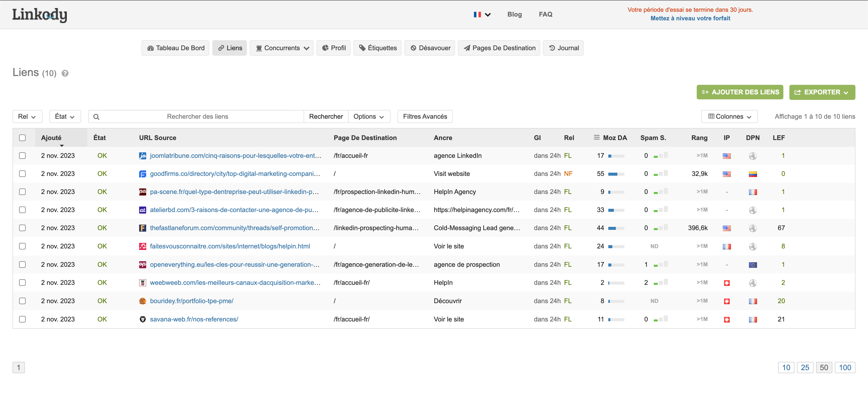This screenshot has width=868, height=396.
Task: Click Exporter button
Action: [x=822, y=92]
